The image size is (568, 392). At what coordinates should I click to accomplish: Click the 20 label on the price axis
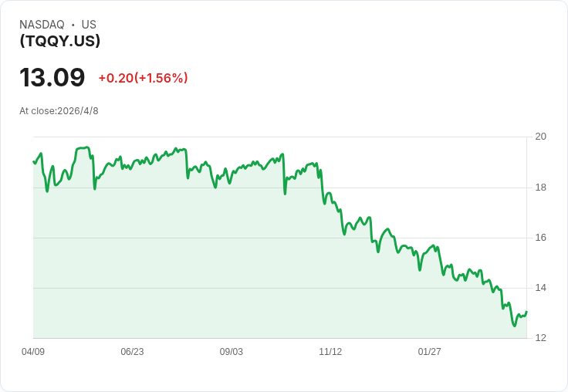[x=541, y=137]
